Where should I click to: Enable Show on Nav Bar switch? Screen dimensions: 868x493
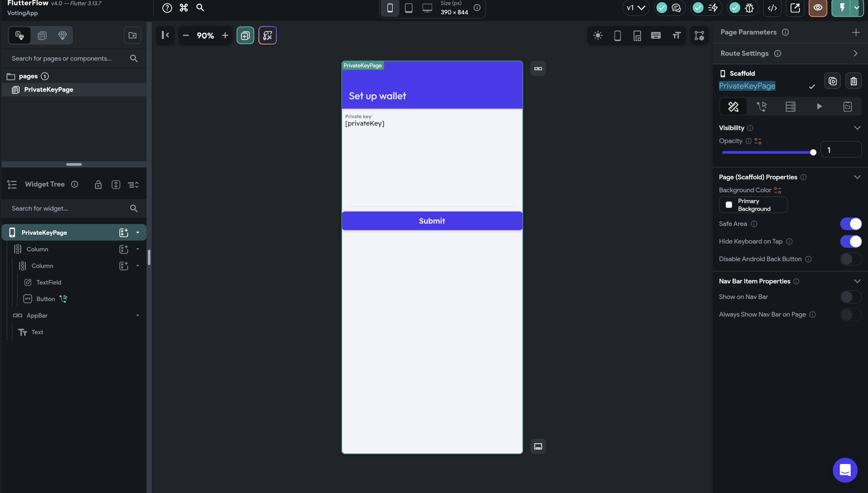point(851,297)
